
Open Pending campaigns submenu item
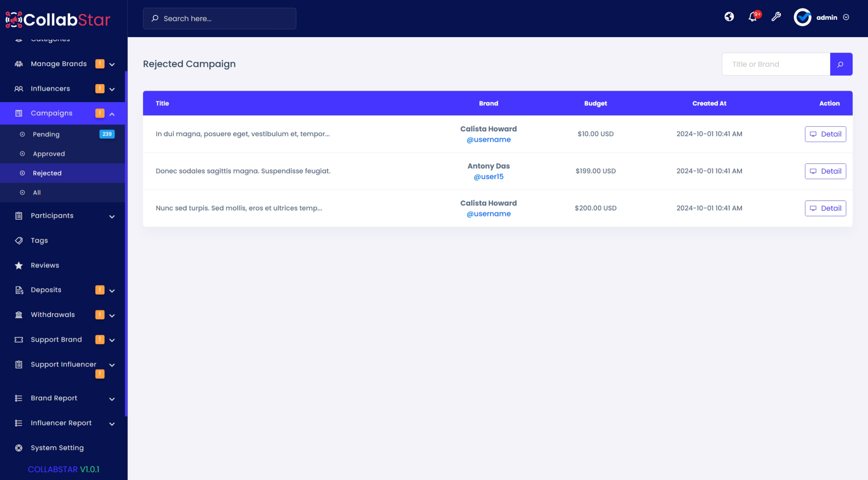click(62, 134)
